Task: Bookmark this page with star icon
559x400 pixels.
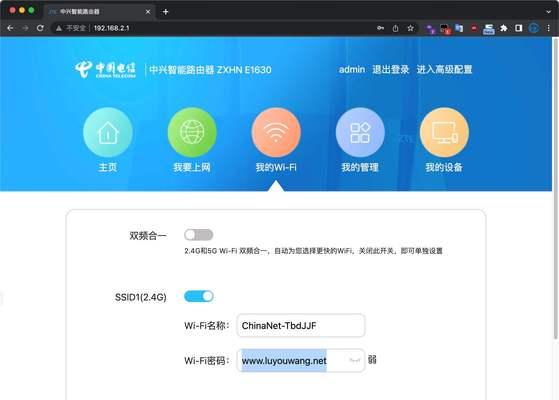Action: coord(410,28)
